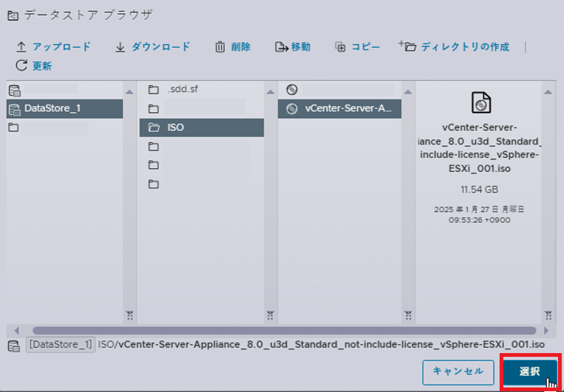Click the horizontal scrollbar thumb
The image size is (564, 392).
284,331
